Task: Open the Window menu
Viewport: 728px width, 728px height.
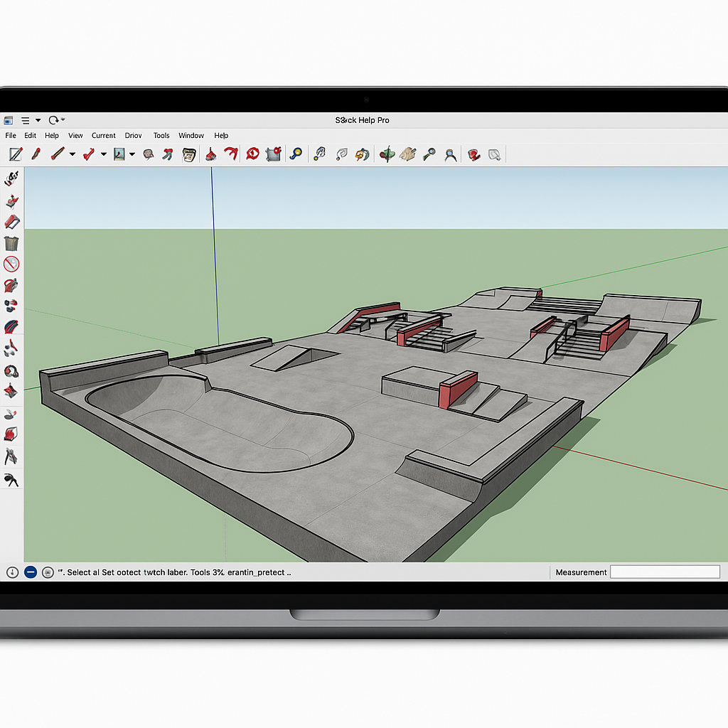Action: (x=191, y=136)
